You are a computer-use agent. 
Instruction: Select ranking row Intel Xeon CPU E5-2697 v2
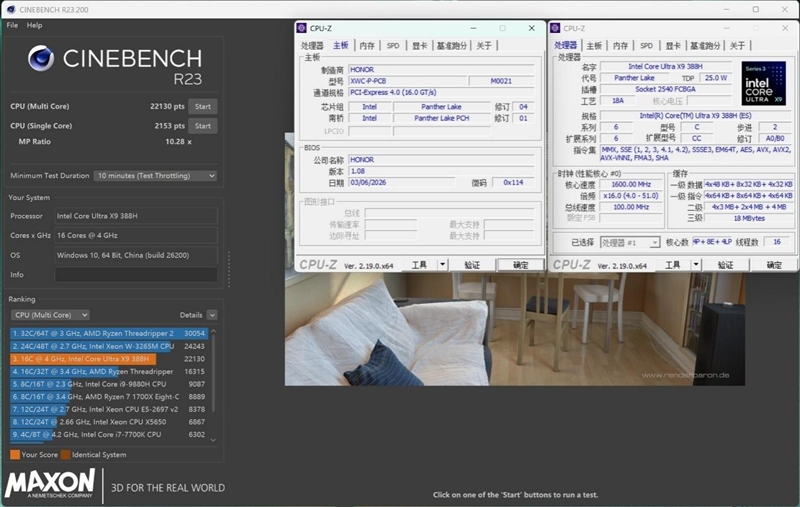click(109, 409)
